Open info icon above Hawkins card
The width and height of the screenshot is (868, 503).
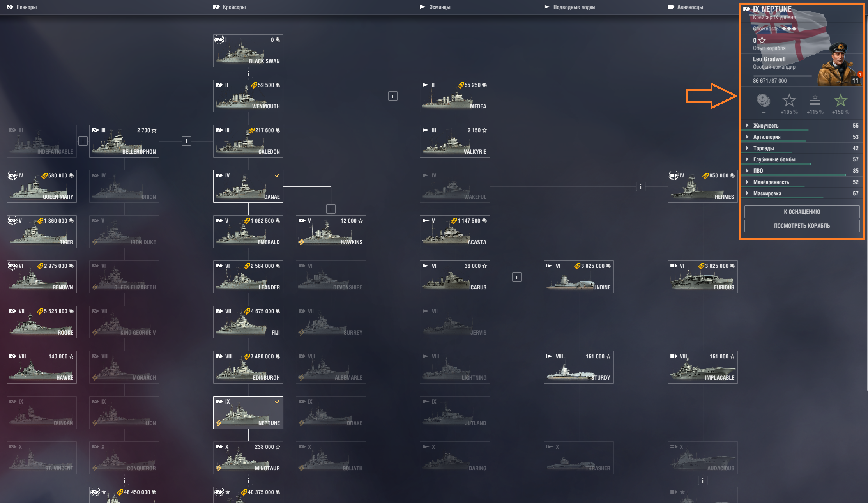click(331, 209)
